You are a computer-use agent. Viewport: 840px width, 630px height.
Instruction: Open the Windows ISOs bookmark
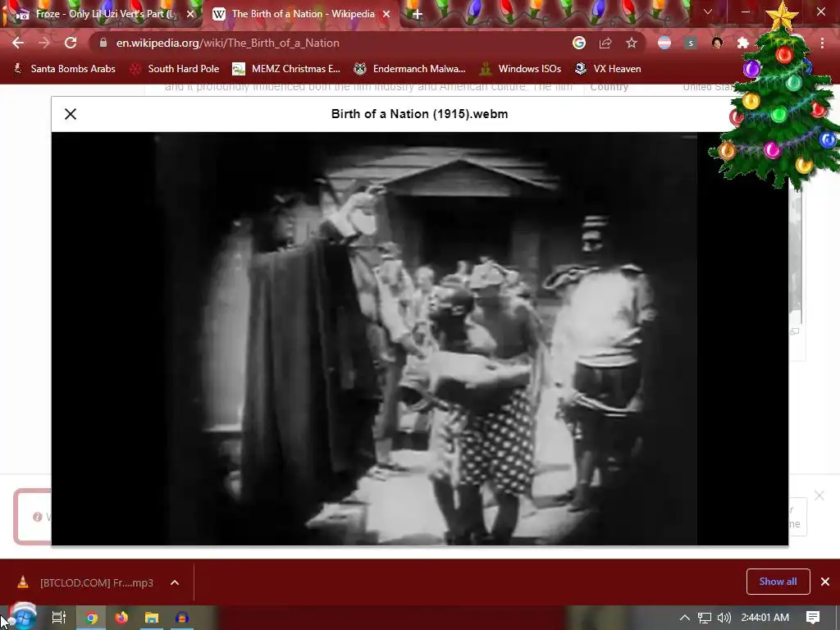click(x=521, y=69)
